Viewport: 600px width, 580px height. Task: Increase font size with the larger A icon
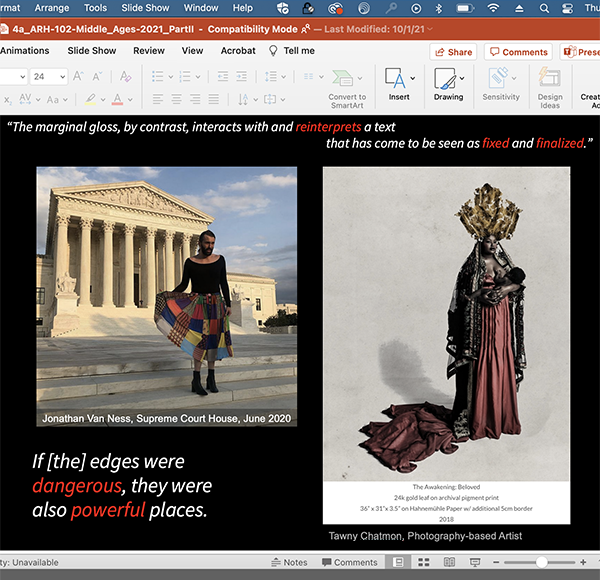(x=78, y=77)
